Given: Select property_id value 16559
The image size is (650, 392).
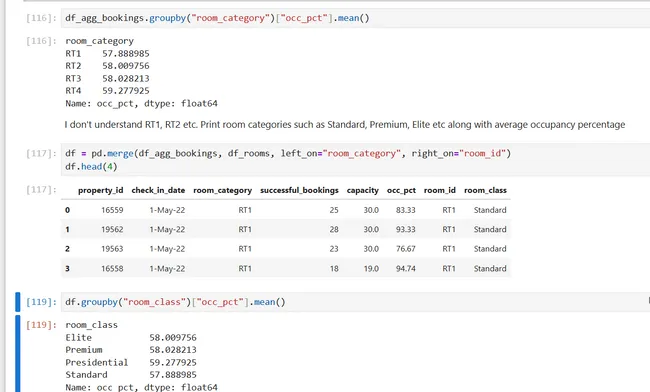Looking at the screenshot, I should coord(112,210).
